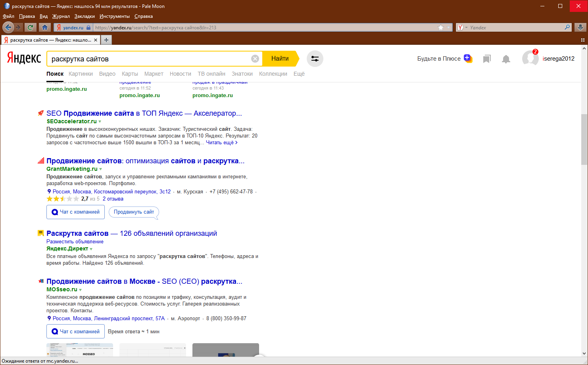The image size is (588, 365).
Task: Open the Журнал menu
Action: (61, 16)
